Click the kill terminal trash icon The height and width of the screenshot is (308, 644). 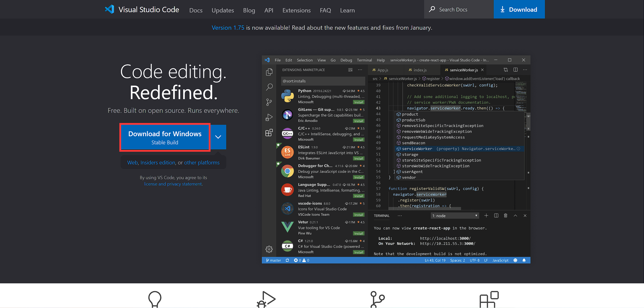click(506, 215)
